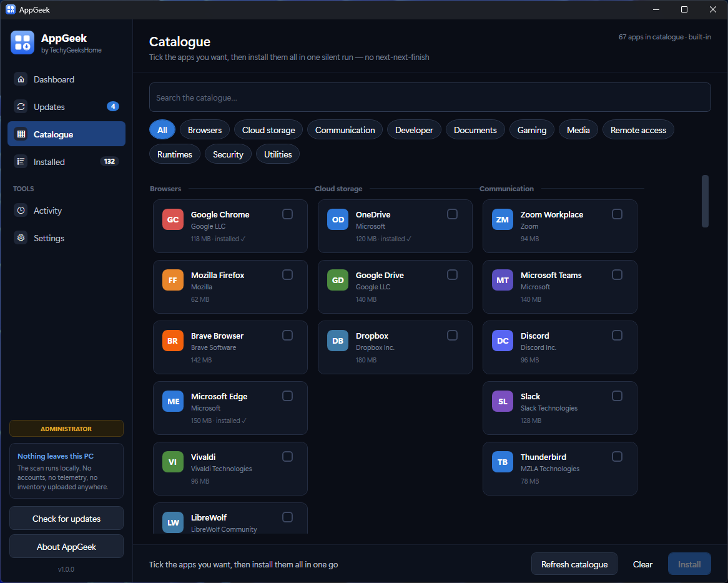728x583 pixels.
Task: Click Refresh catalogue button
Action: (574, 564)
